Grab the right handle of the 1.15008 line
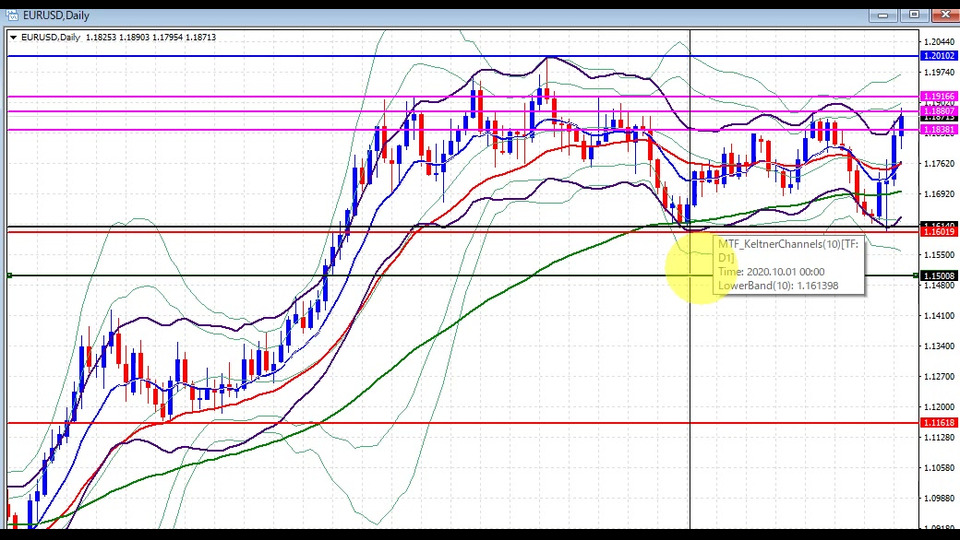 click(x=916, y=276)
